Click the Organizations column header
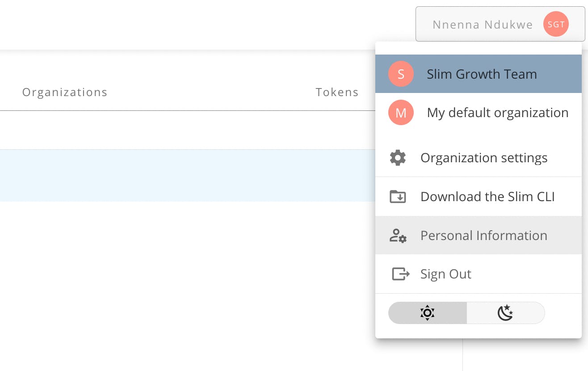This screenshot has width=588, height=371. [x=65, y=92]
